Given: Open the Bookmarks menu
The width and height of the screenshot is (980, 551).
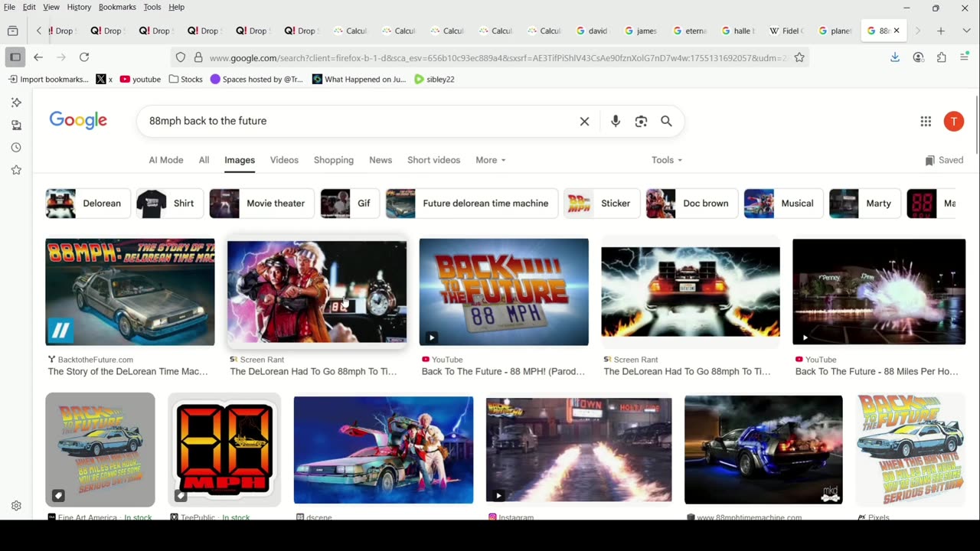Looking at the screenshot, I should tap(117, 7).
